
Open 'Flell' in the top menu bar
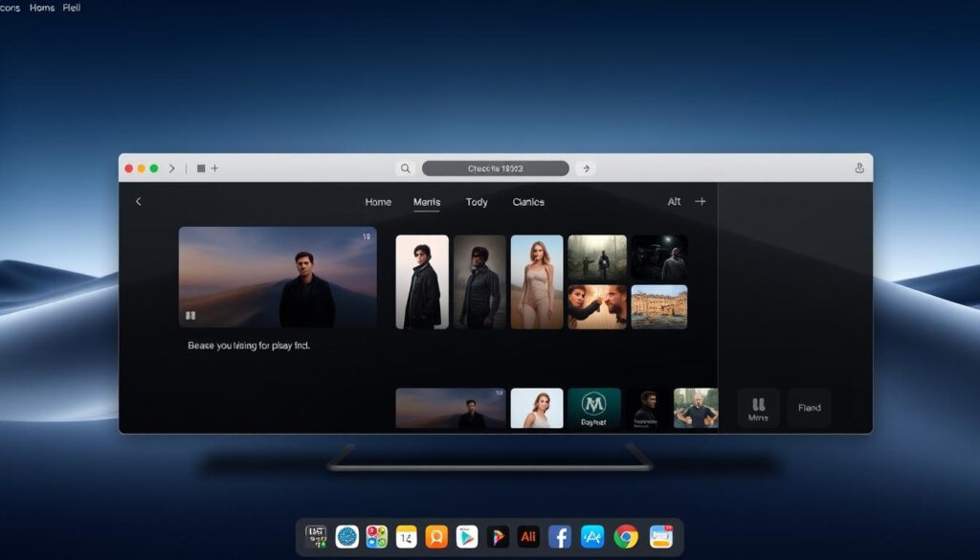(x=71, y=8)
